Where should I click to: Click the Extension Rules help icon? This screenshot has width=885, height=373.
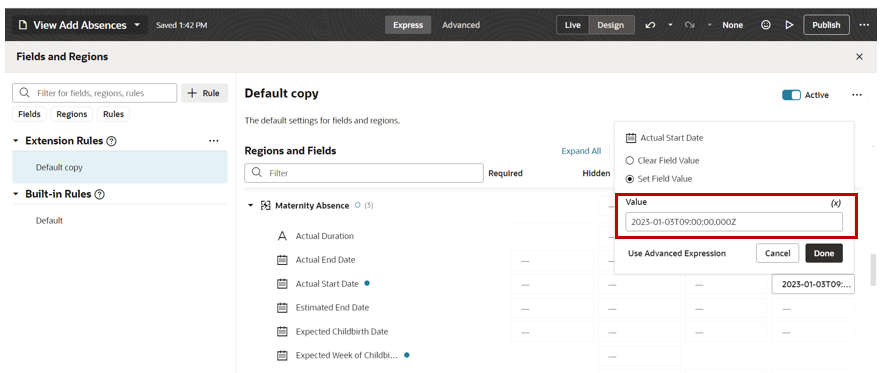(111, 141)
